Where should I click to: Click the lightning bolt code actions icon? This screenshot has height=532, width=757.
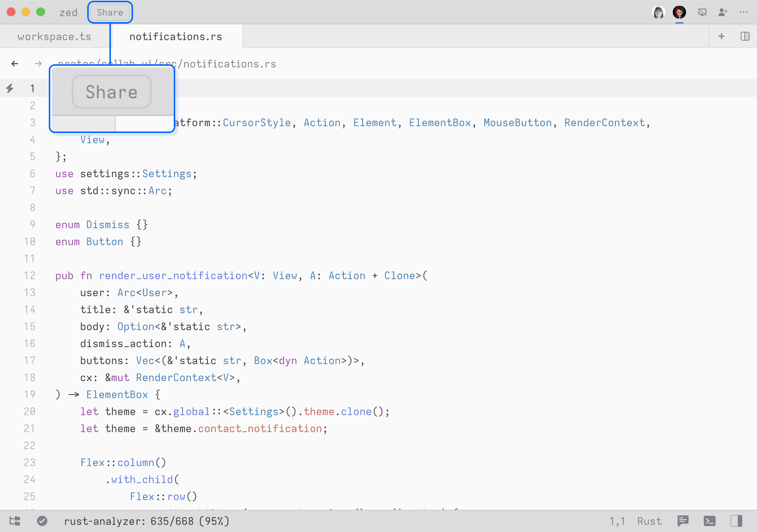click(x=10, y=88)
